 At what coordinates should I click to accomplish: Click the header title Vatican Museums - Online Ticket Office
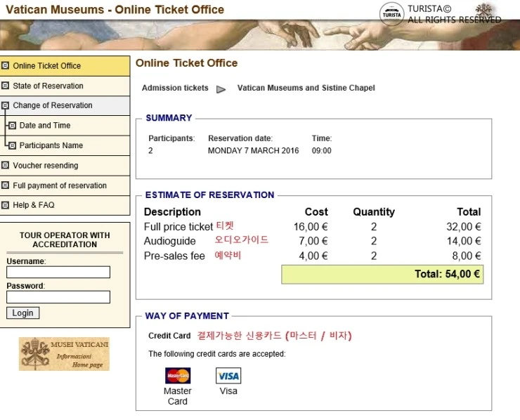point(115,10)
